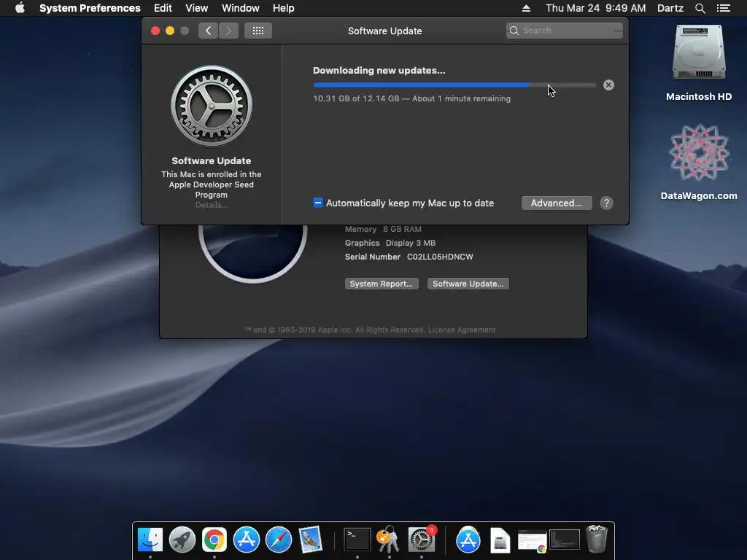This screenshot has width=747, height=560.
Task: Open the Trash in Dock
Action: [597, 539]
